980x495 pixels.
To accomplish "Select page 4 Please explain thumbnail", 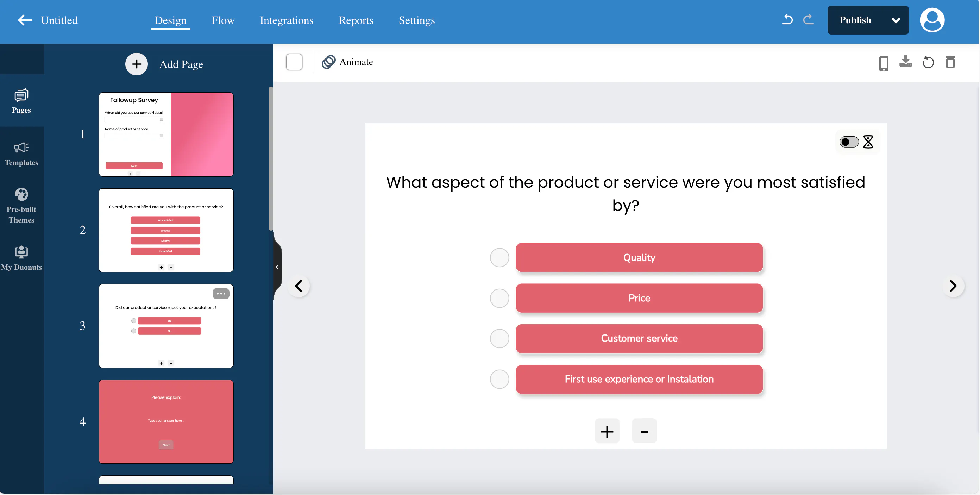I will (x=166, y=421).
